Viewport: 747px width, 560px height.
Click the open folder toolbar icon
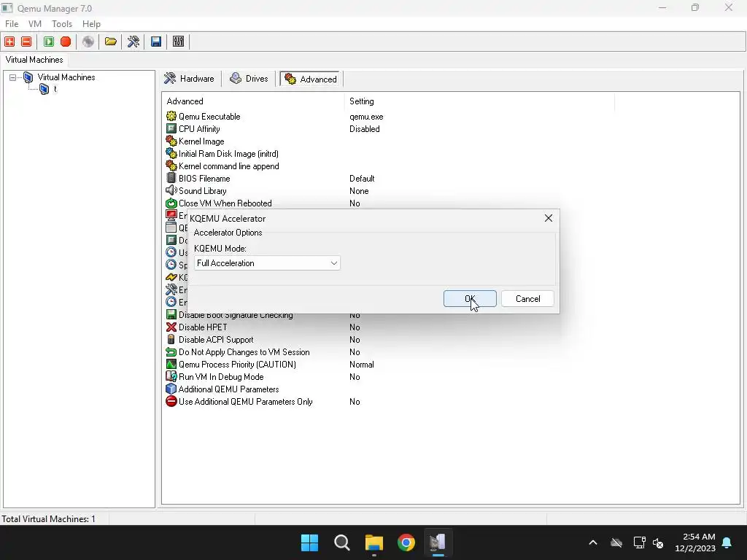pos(111,42)
